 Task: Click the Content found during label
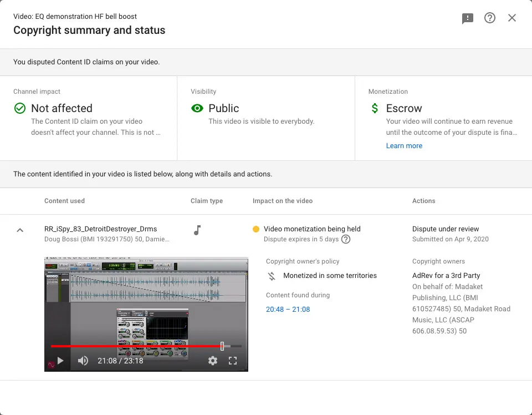[298, 295]
